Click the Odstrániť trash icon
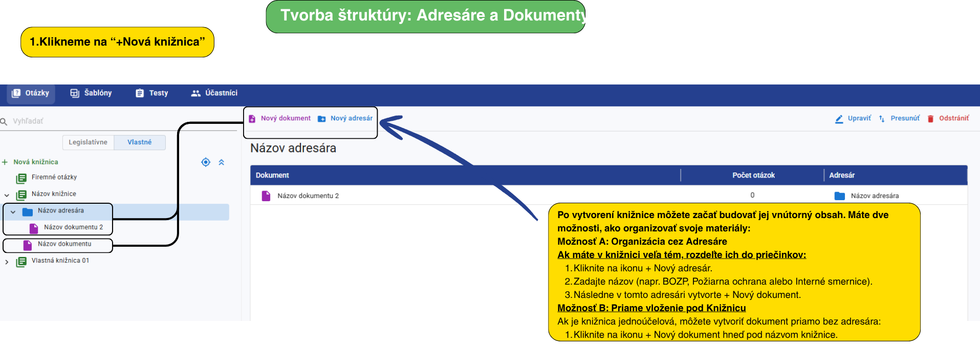 click(x=930, y=119)
